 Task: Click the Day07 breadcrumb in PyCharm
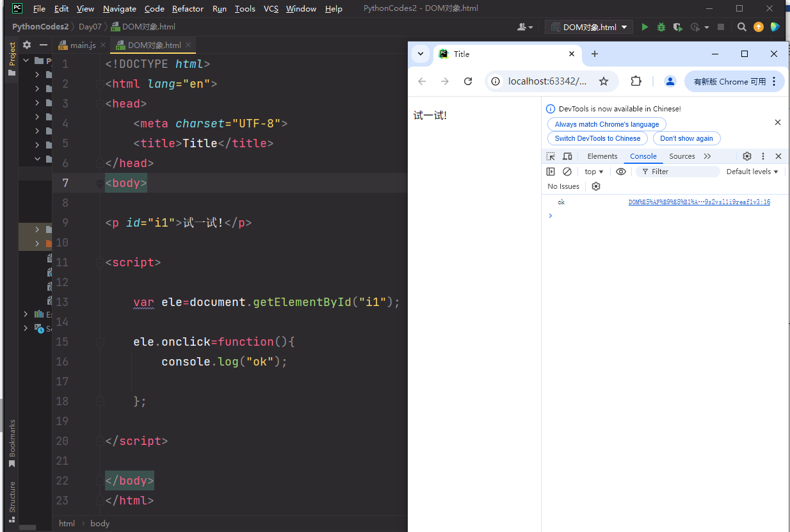tap(90, 27)
